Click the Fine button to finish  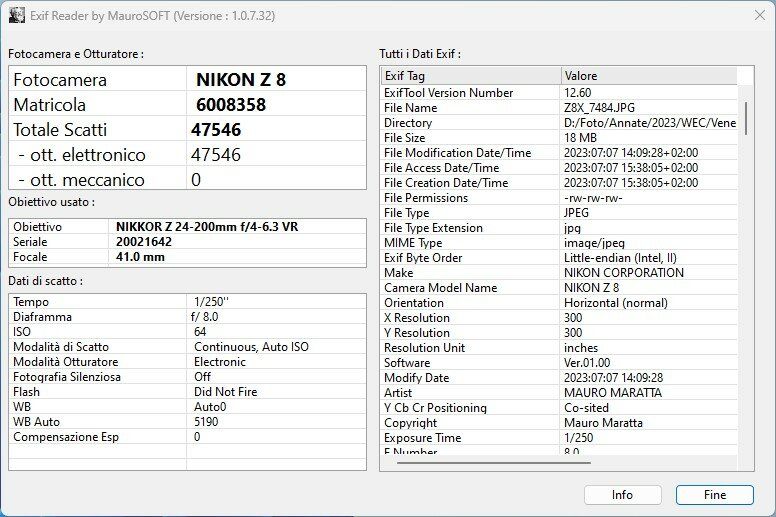click(x=715, y=495)
